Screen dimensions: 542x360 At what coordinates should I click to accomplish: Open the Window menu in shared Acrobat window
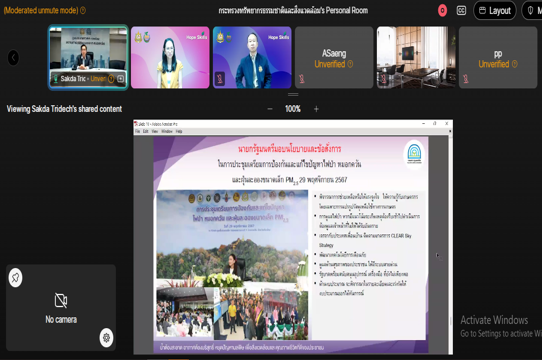coord(167,131)
